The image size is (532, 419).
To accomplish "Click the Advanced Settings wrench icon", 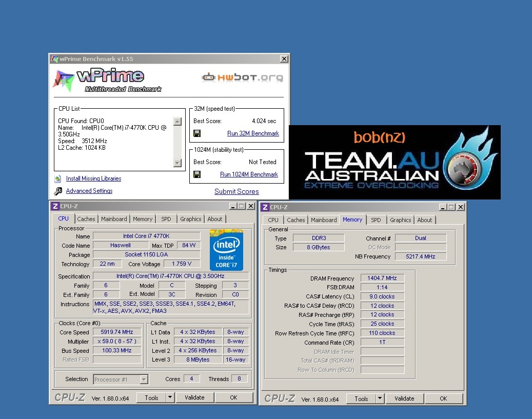I will click(x=58, y=191).
